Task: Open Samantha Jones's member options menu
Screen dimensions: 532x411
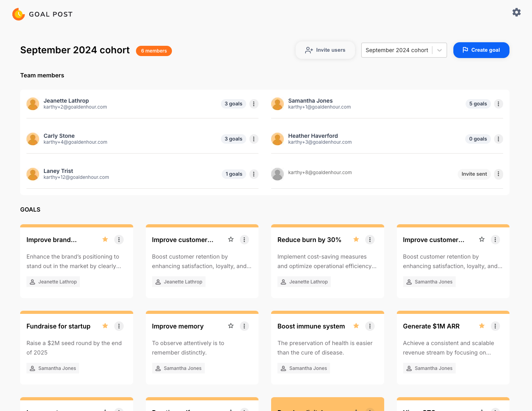Action: (x=498, y=104)
